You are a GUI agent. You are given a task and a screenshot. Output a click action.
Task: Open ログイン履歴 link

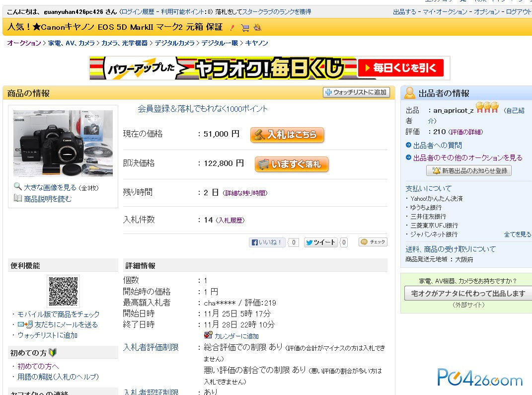(138, 12)
